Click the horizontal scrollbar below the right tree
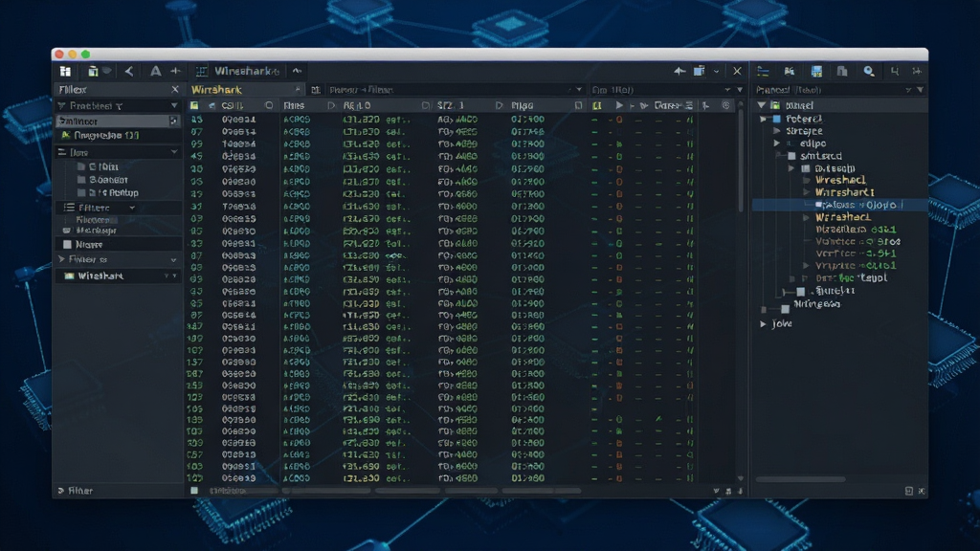This screenshot has width=980, height=551. [800, 479]
